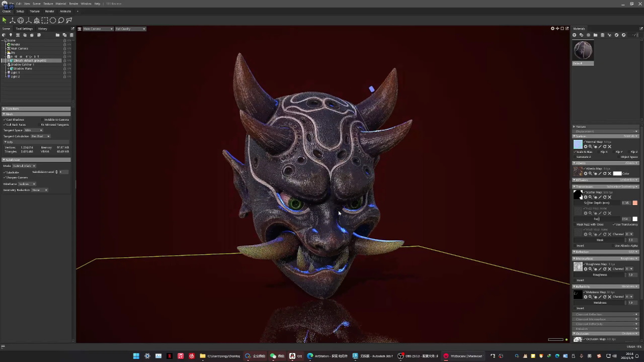
Task: Toggle Scale & Bias checkbox
Action: 575,152
